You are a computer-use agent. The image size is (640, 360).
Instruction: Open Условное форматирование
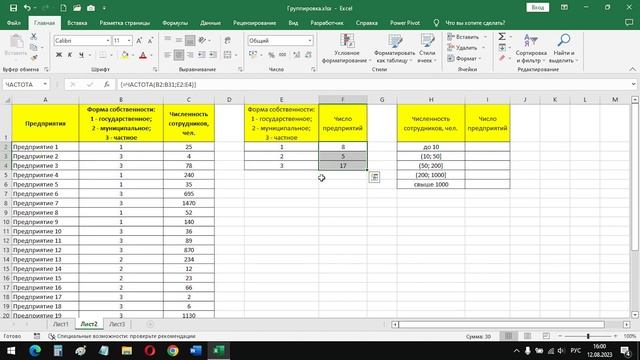click(x=347, y=49)
